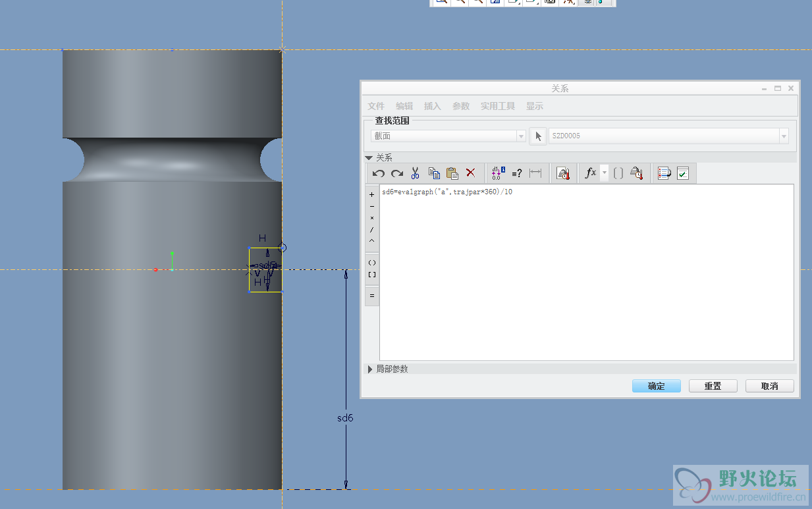Undo the last relation edit
The height and width of the screenshot is (509, 812).
(378, 173)
